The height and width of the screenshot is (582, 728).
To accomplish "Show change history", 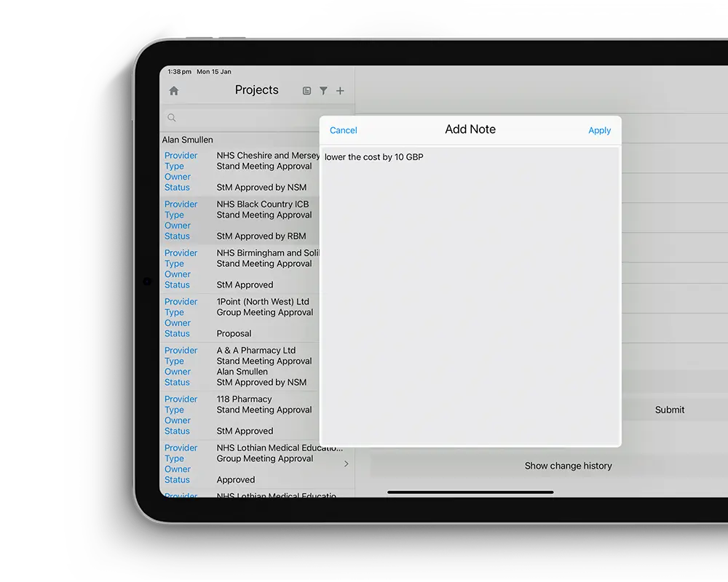I will click(x=569, y=466).
